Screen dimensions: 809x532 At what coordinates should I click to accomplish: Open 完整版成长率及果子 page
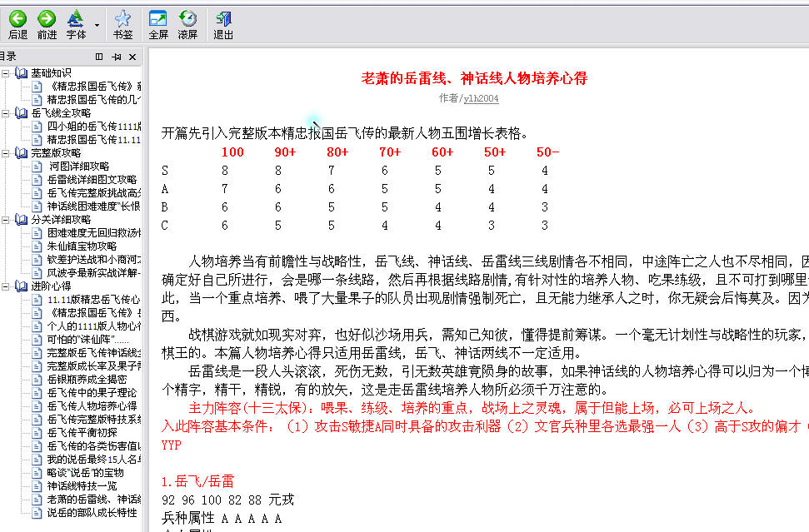tap(94, 366)
